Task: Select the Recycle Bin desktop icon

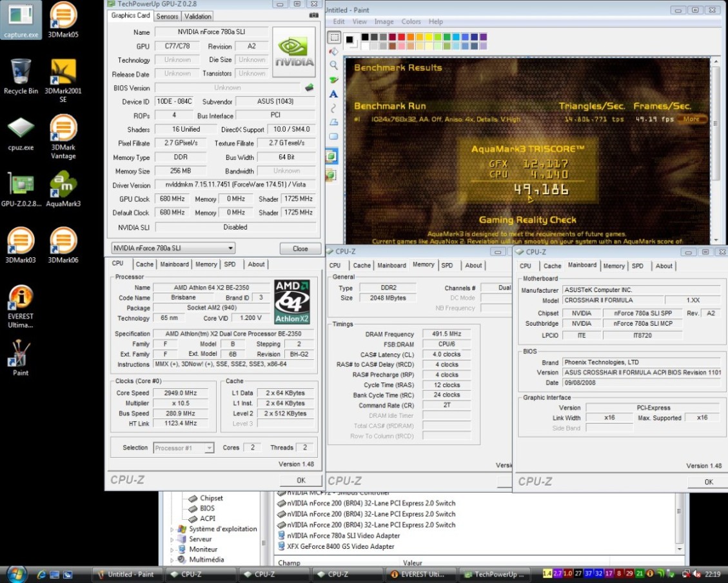Action: point(21,76)
